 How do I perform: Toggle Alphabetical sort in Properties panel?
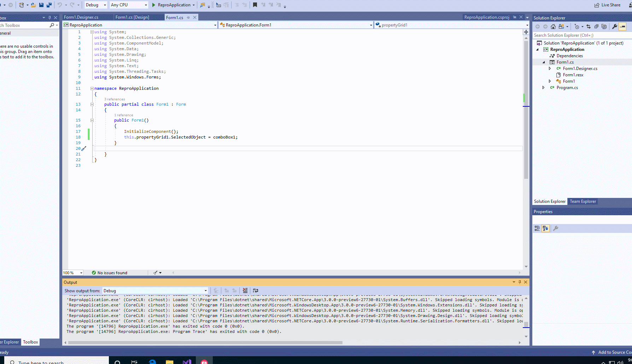click(545, 228)
